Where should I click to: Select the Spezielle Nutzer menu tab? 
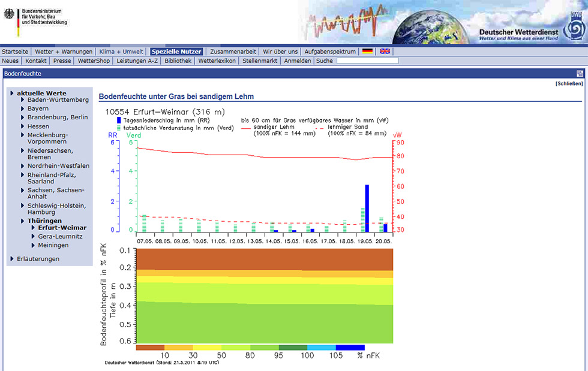176,52
